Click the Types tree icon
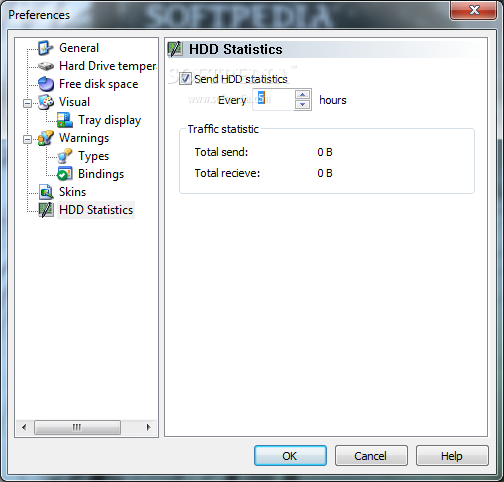This screenshot has width=504, height=482. point(65,156)
